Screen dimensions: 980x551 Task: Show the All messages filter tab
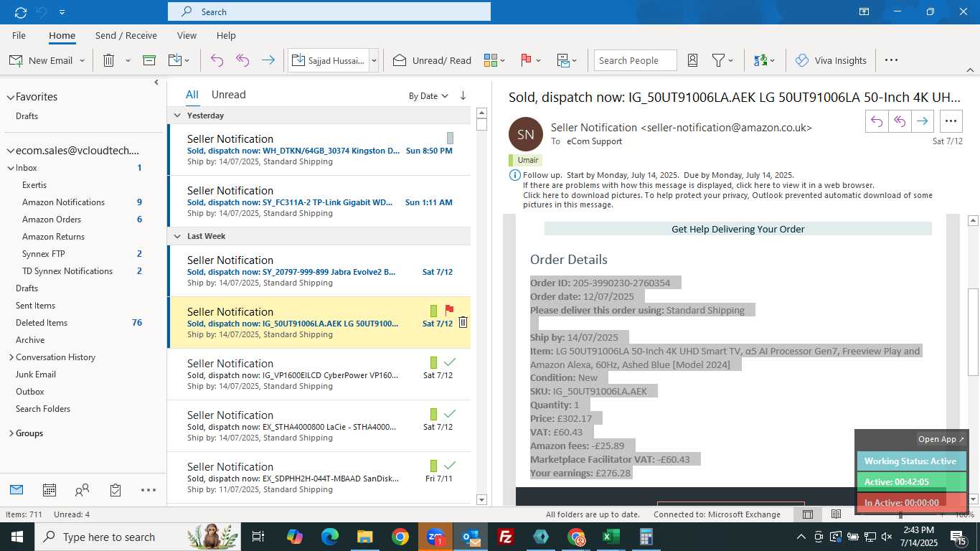192,95
